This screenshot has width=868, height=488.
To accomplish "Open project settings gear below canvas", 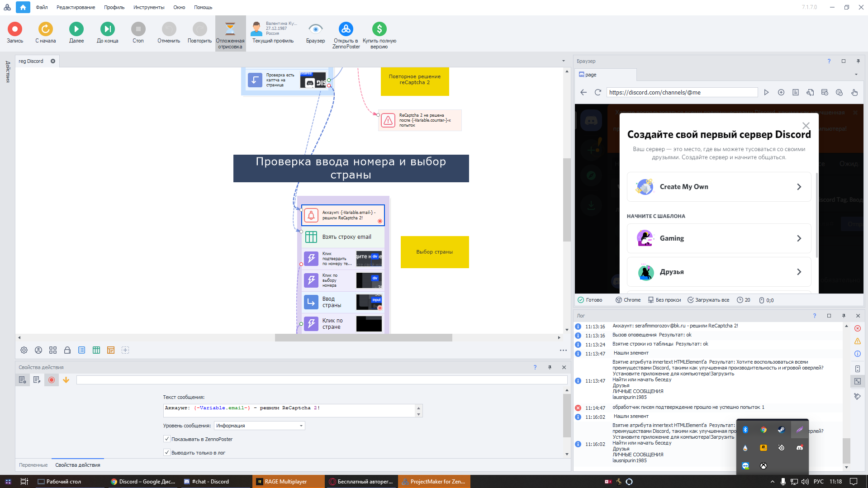I will (24, 350).
